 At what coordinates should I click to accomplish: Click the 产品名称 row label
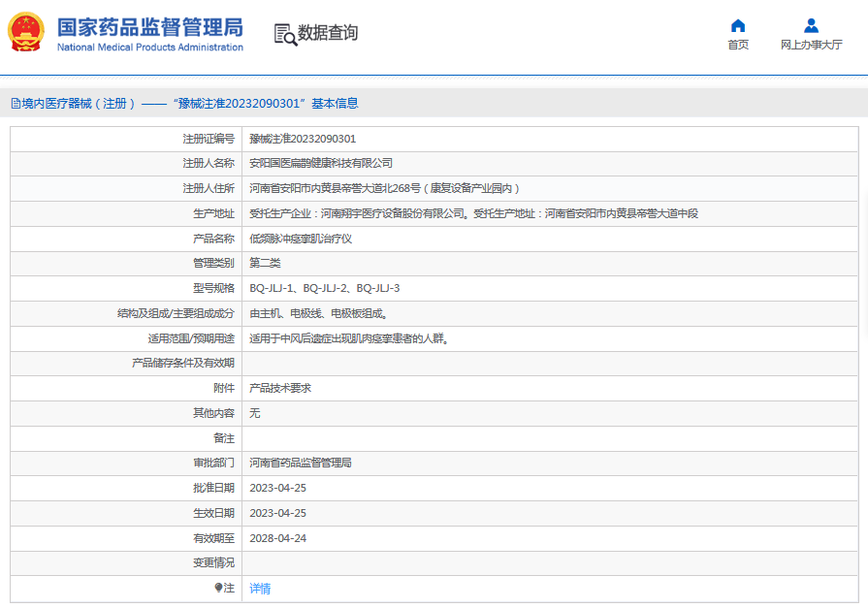click(213, 239)
